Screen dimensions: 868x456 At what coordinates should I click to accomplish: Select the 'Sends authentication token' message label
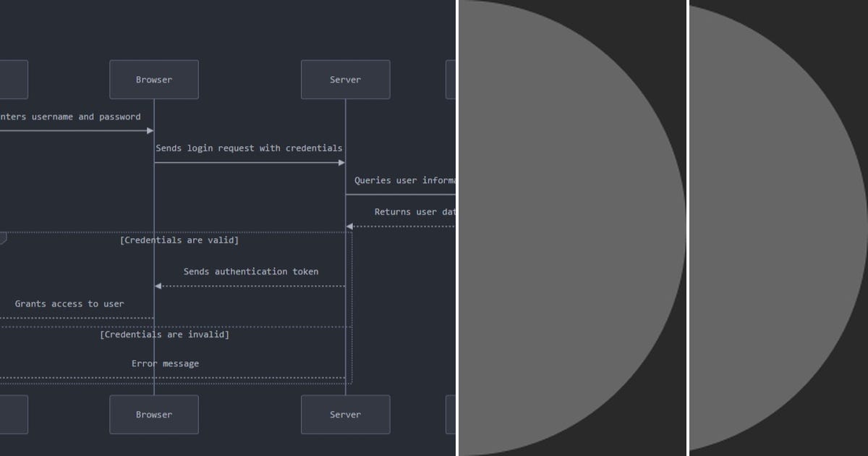pyautogui.click(x=250, y=271)
